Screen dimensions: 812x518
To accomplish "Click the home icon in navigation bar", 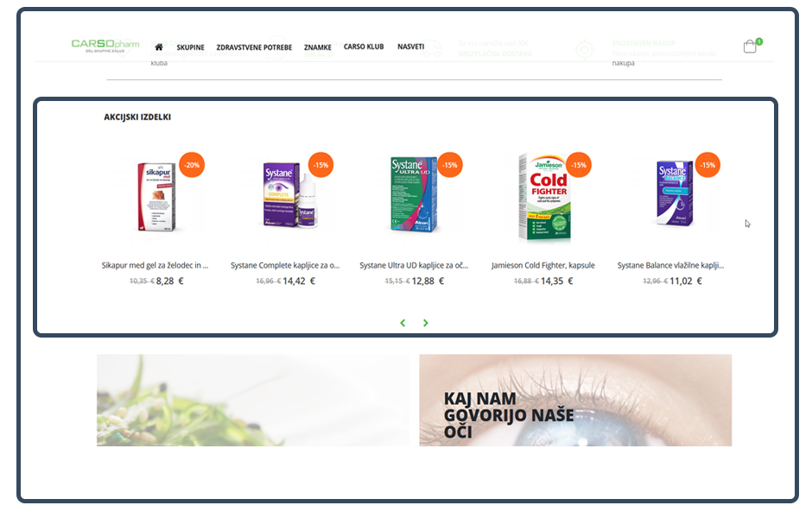I will tap(159, 47).
